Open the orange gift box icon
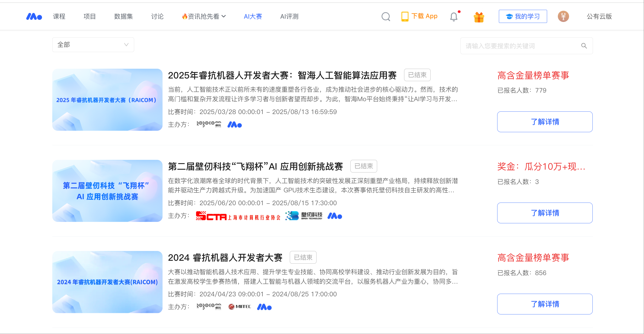The height and width of the screenshot is (334, 644). coord(479,17)
